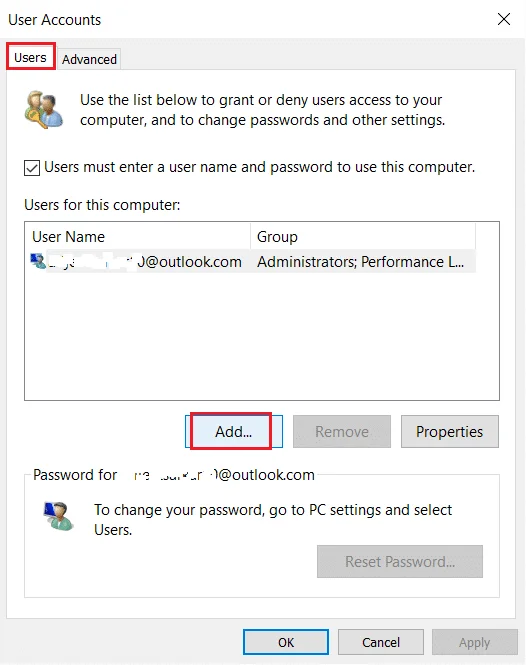The image size is (526, 665).
Task: Switch to the Advanced tab
Action: click(x=89, y=59)
